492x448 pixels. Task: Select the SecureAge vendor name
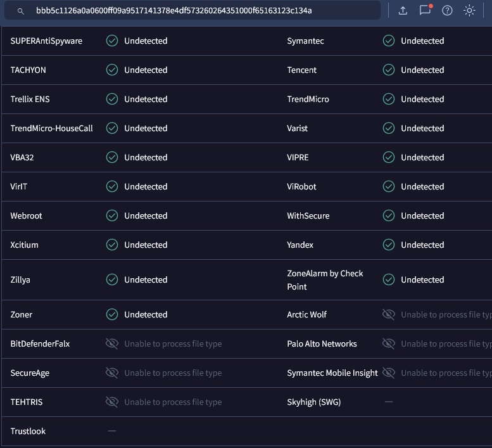30,373
